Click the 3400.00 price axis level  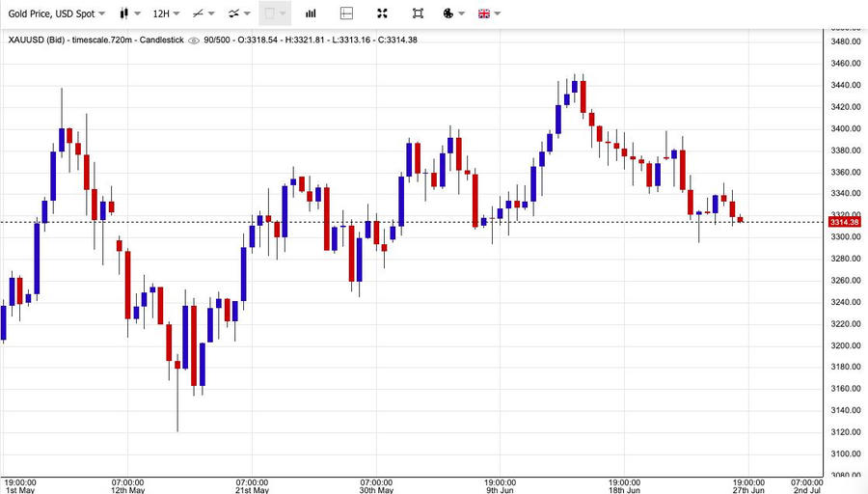(x=845, y=129)
